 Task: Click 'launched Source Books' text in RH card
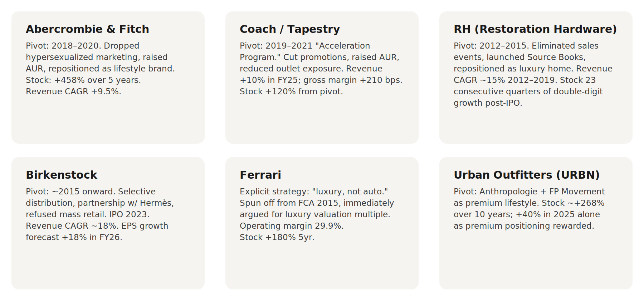(x=536, y=57)
